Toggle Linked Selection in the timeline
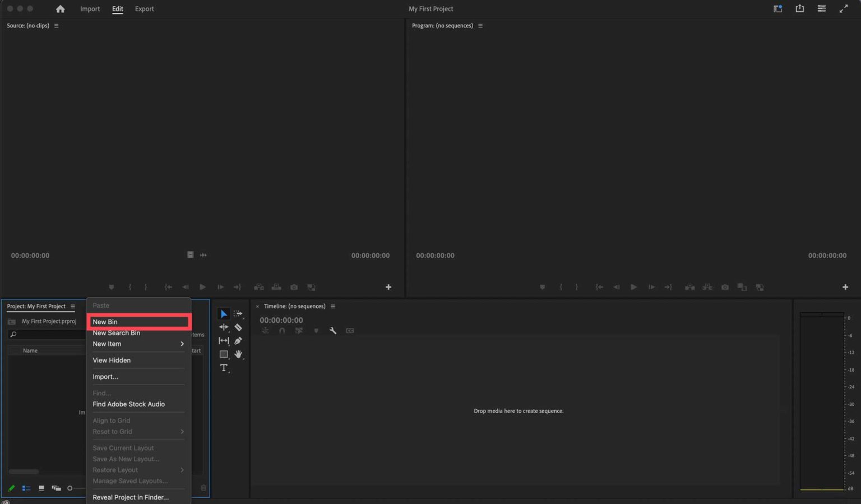861x504 pixels. pyautogui.click(x=299, y=330)
